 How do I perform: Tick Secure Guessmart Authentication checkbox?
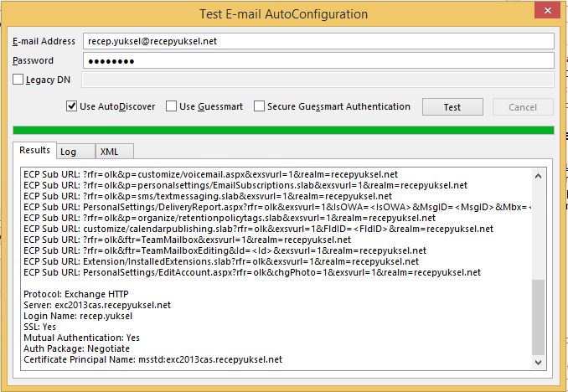(x=259, y=106)
